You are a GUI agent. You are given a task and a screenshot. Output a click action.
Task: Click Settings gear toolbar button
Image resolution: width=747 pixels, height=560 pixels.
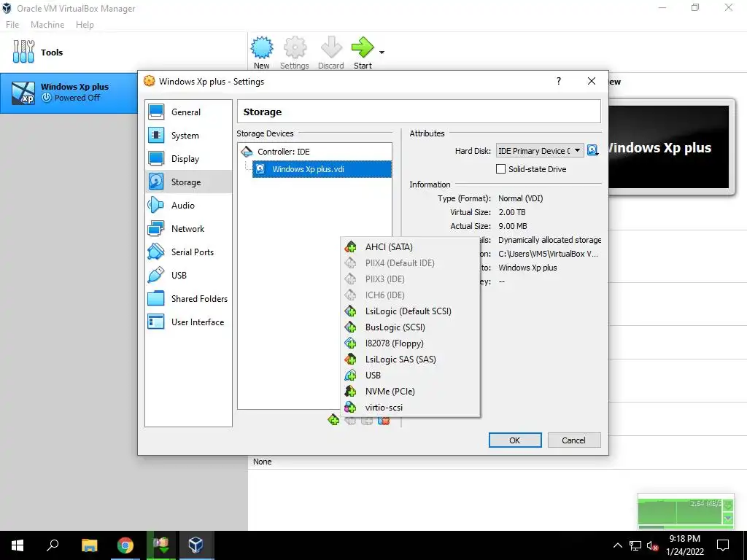(x=295, y=52)
